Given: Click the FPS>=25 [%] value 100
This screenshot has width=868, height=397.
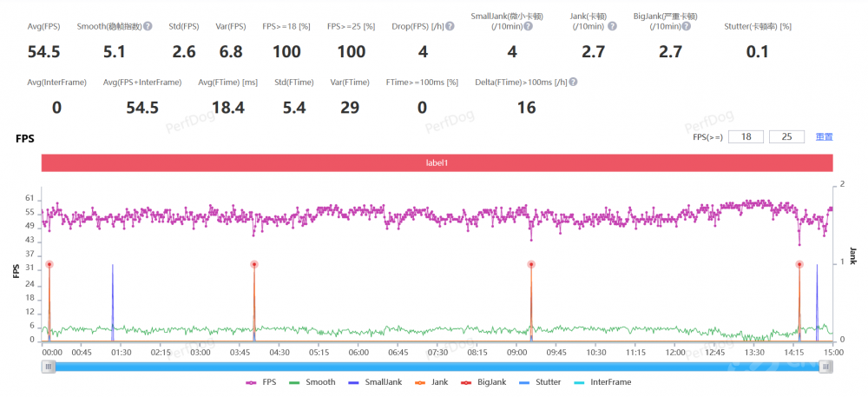Looking at the screenshot, I should click(352, 52).
